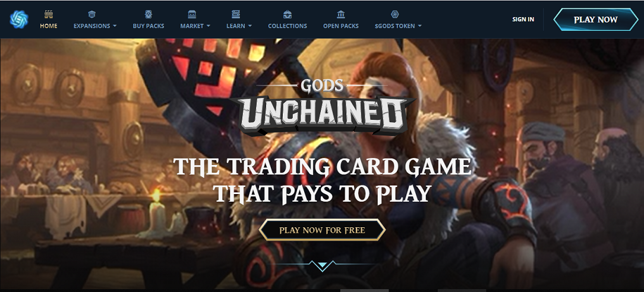Click the Market shop icon
644x292 pixels.
click(x=192, y=14)
